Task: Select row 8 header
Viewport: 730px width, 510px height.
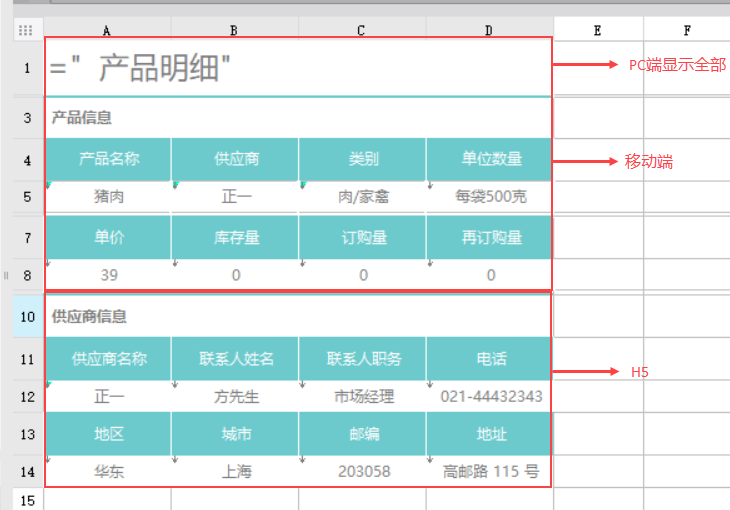Action: coord(27,275)
